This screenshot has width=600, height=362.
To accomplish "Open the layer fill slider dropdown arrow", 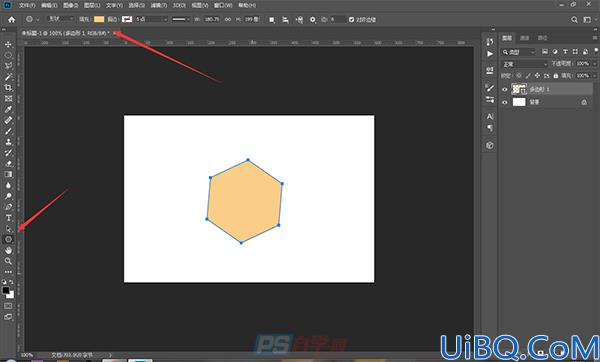I will (594, 76).
